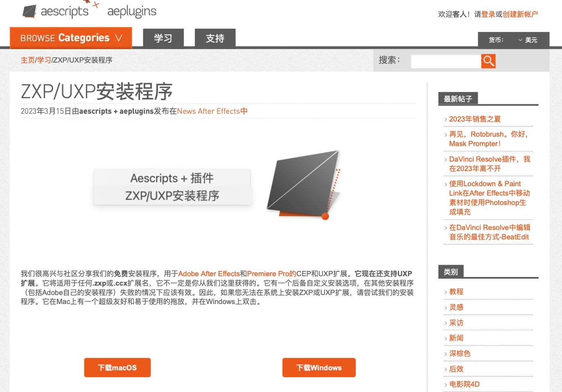Click the ZXP/UXP安装程序 page title
Screen dimensions: 562x392
pos(97,91)
